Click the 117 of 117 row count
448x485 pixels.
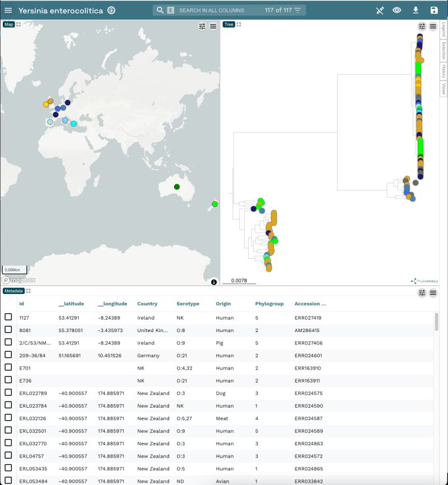pos(278,10)
